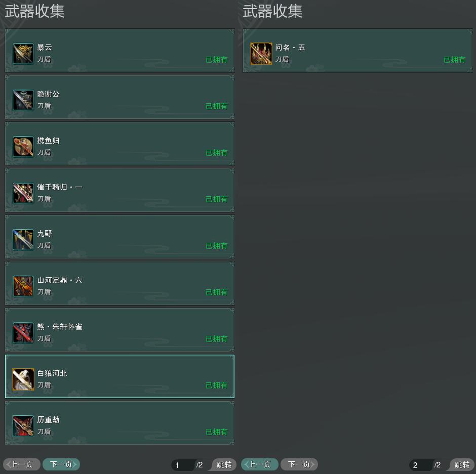Click the 跳转 button on right panel
476x474 pixels.
point(462,464)
